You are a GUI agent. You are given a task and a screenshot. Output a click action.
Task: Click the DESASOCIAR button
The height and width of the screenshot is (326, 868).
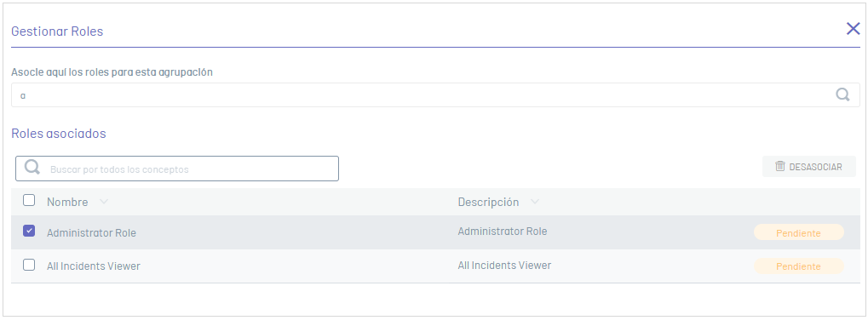click(808, 167)
